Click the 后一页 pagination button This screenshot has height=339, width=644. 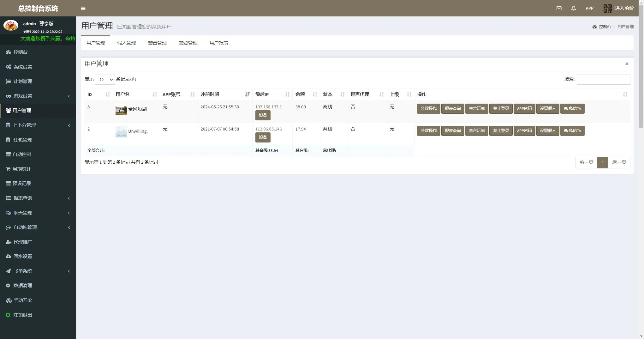(619, 162)
